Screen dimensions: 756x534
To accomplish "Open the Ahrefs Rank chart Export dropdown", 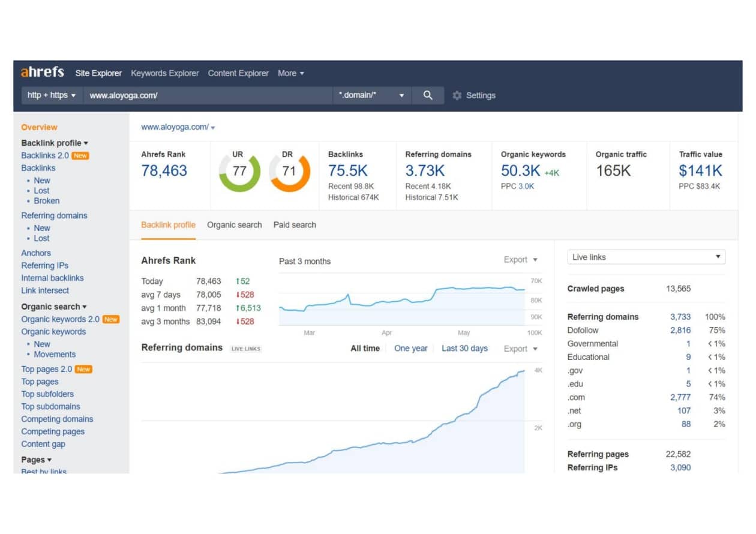I will tap(521, 260).
